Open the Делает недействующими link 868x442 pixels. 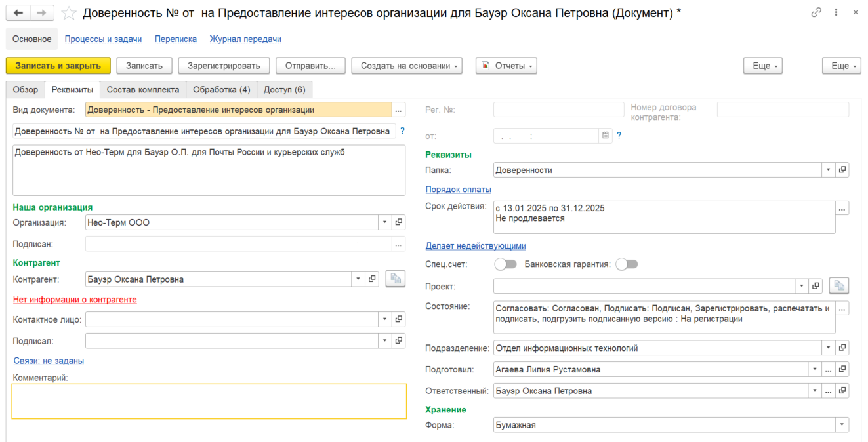click(x=476, y=246)
